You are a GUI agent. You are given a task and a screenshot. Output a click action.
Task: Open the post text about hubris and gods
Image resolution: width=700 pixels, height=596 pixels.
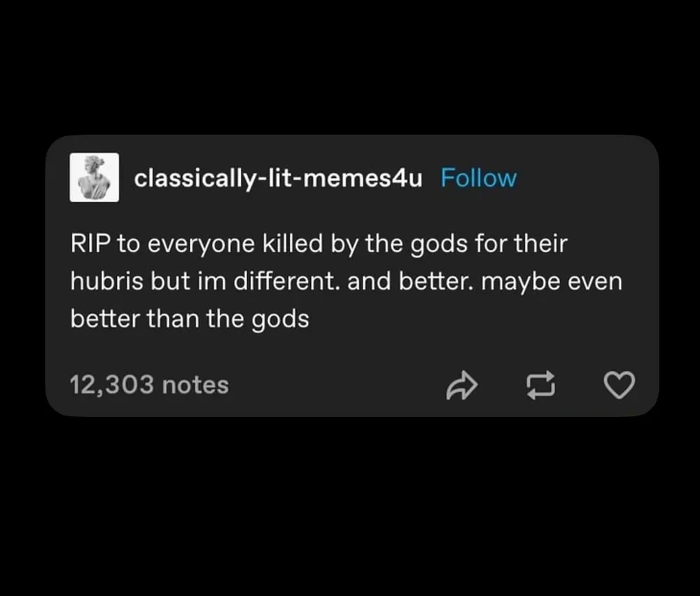pos(346,281)
